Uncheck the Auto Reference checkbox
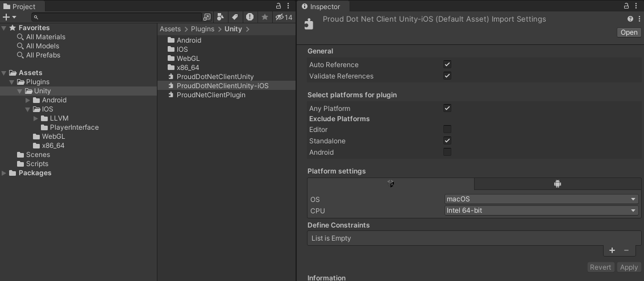 pos(447,65)
